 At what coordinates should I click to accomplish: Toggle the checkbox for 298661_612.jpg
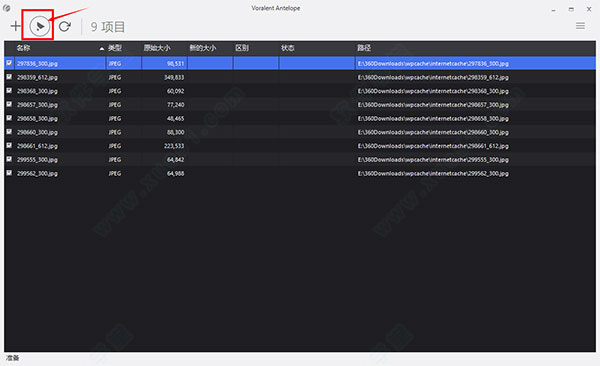tap(9, 146)
